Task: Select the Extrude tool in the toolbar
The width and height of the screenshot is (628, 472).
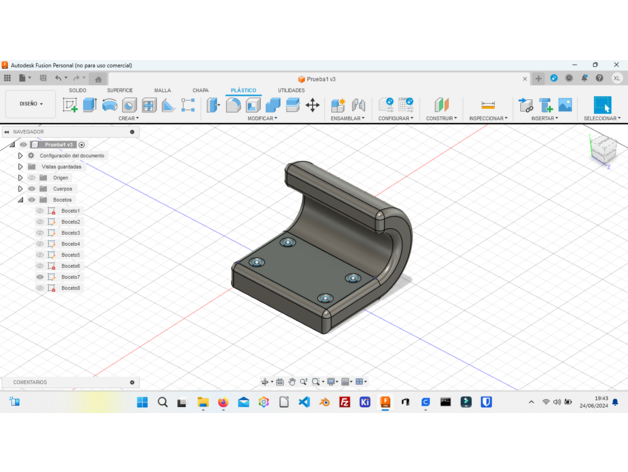Action: pyautogui.click(x=90, y=105)
